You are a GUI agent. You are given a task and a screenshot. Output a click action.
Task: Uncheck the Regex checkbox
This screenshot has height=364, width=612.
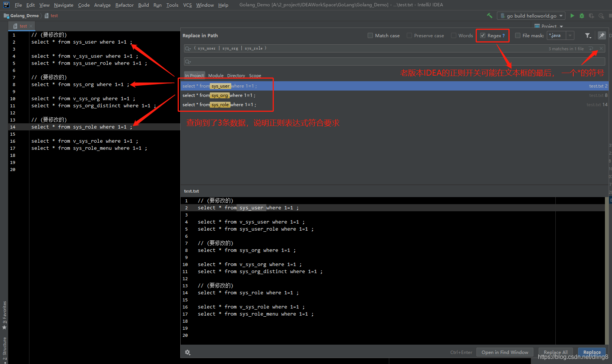point(483,35)
